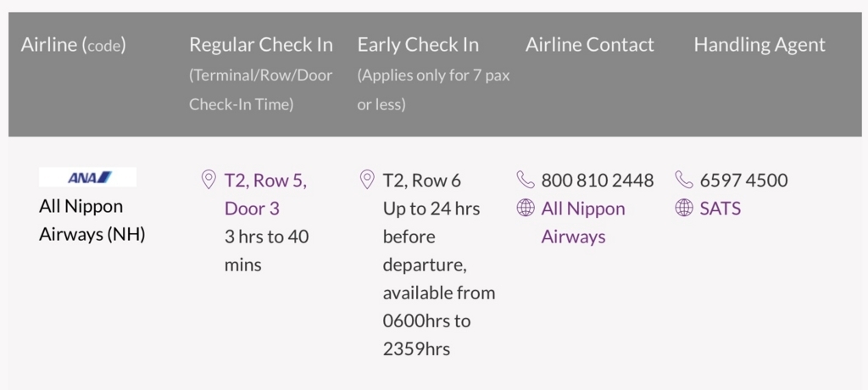Open the SATS handling agent link
Screen dimensions: 868x390
(x=721, y=209)
